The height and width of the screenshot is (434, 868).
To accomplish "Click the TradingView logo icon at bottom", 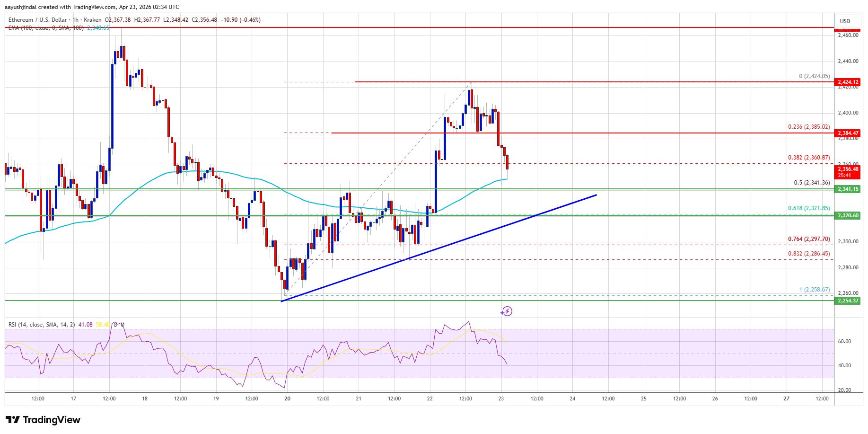I will pyautogui.click(x=13, y=420).
